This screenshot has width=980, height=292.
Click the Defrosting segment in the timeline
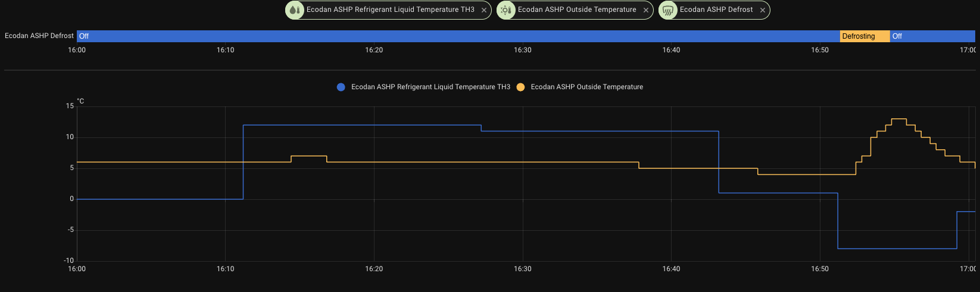(864, 36)
